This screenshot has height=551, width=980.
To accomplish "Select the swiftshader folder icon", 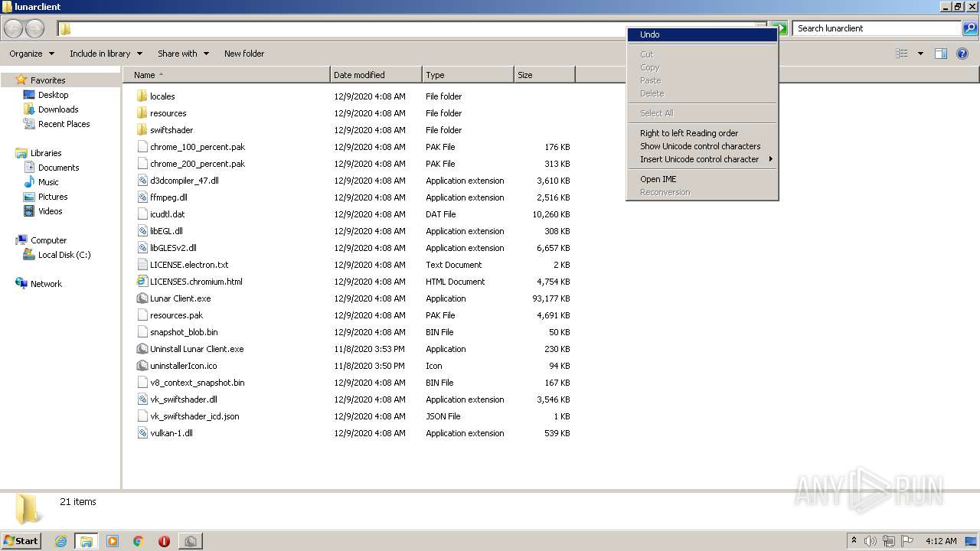I will tap(142, 130).
